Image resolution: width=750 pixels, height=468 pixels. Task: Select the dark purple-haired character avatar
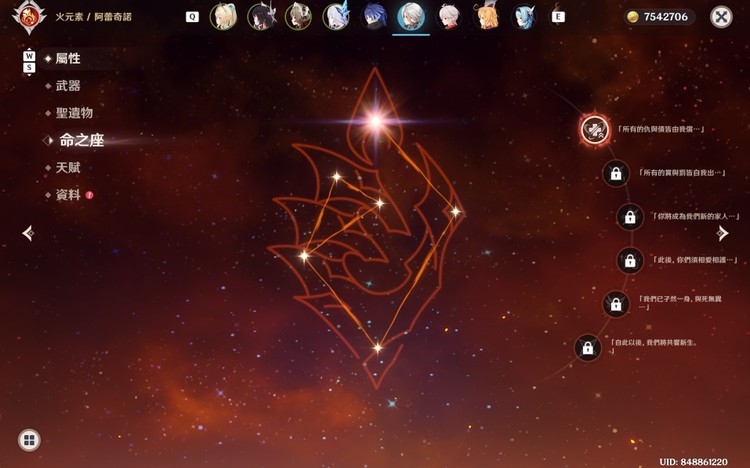point(260,17)
